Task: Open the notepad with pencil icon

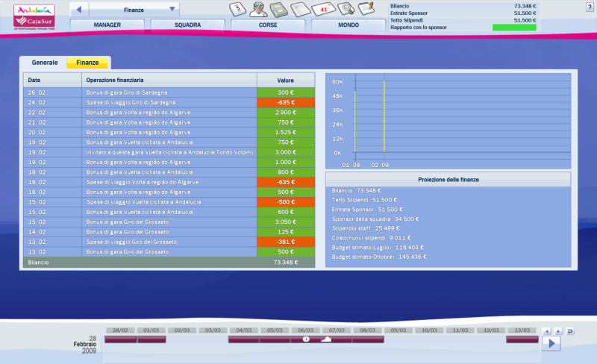Action: tap(367, 10)
